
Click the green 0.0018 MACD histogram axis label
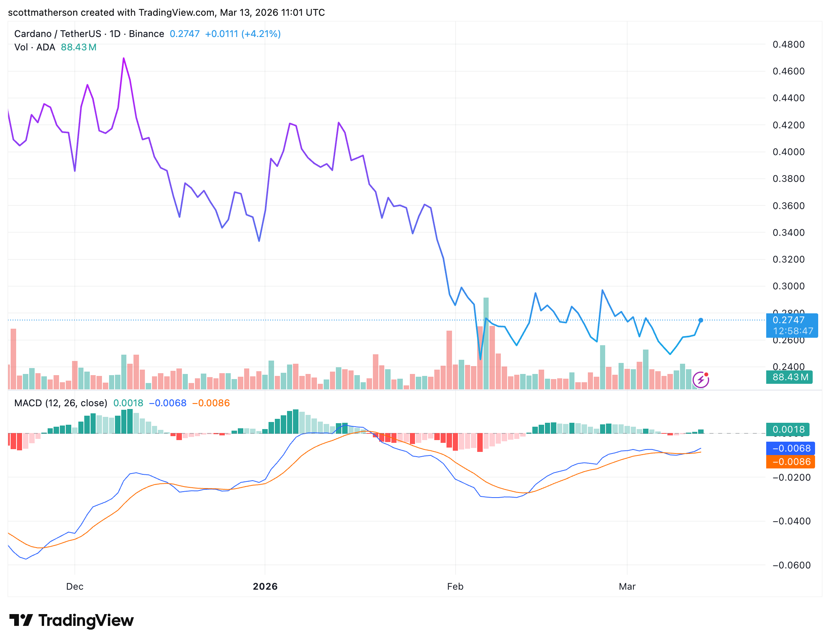pyautogui.click(x=787, y=429)
